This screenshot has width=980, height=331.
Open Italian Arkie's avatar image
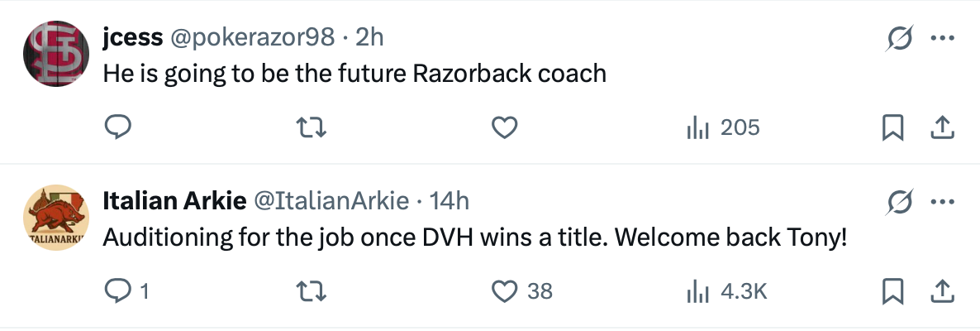click(x=55, y=218)
